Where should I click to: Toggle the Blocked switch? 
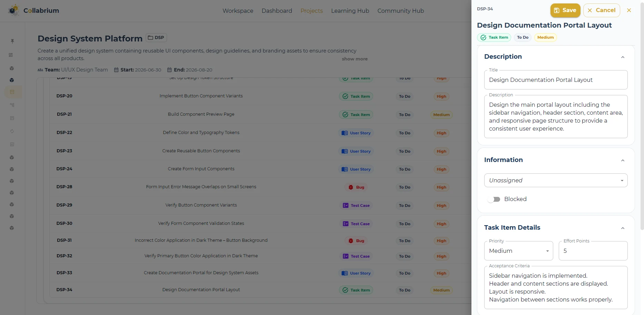click(x=494, y=199)
